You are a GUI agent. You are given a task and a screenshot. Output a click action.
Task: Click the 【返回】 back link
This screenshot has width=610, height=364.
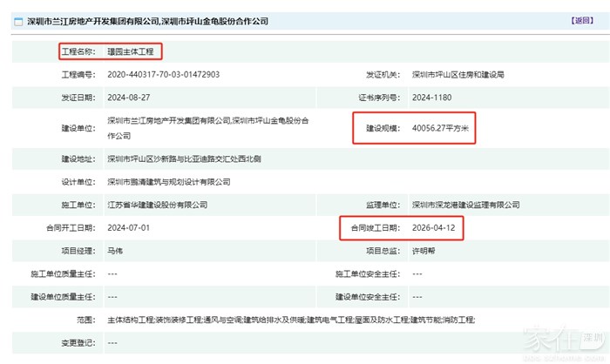582,19
